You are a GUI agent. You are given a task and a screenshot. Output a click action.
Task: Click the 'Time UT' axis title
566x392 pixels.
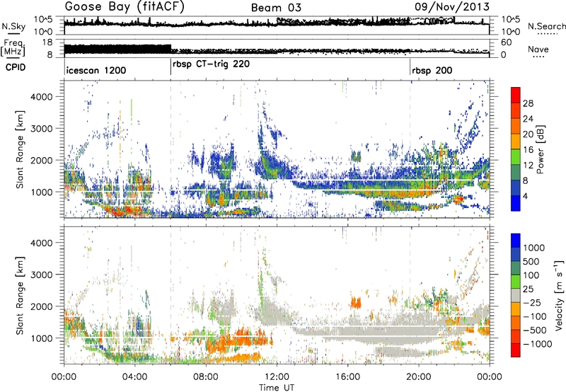[277, 388]
